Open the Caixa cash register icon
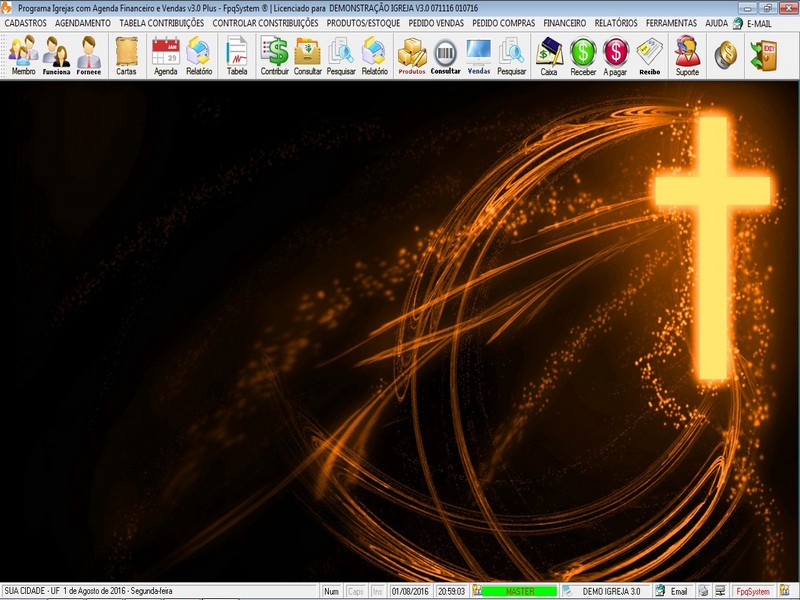Screen dimensions: 800x600 [x=549, y=56]
